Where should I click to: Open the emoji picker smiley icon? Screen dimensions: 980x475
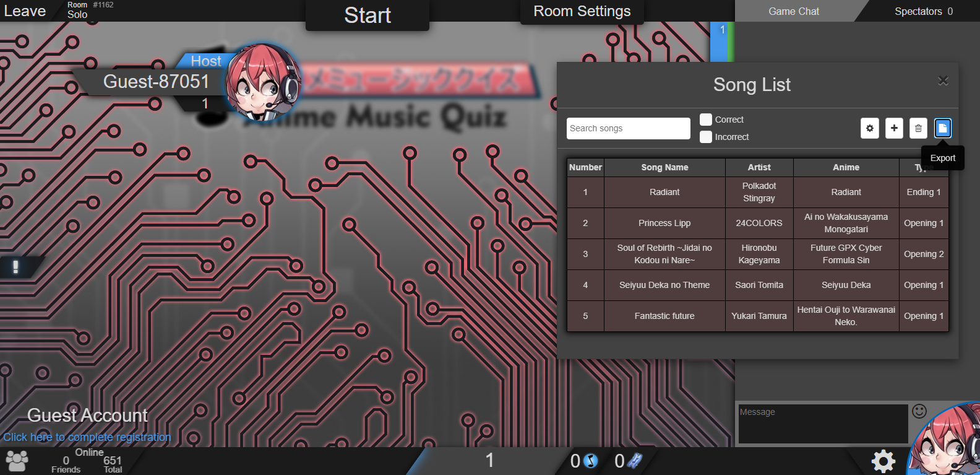[920, 411]
